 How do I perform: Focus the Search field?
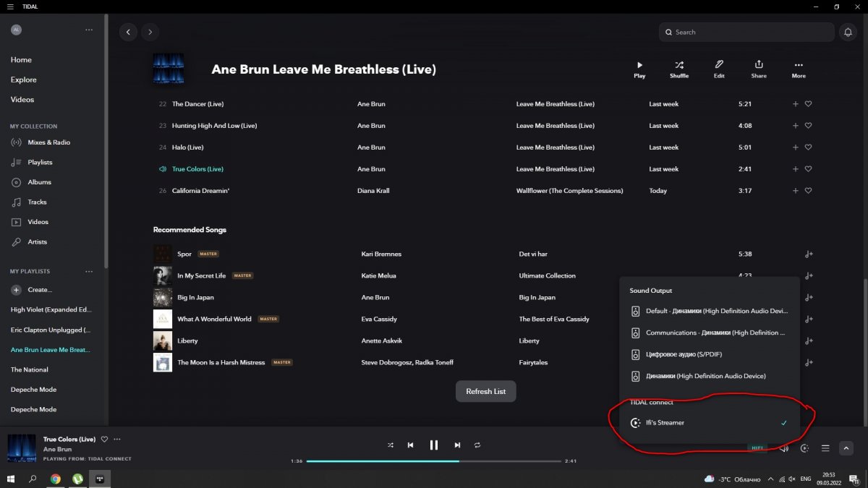pos(746,32)
